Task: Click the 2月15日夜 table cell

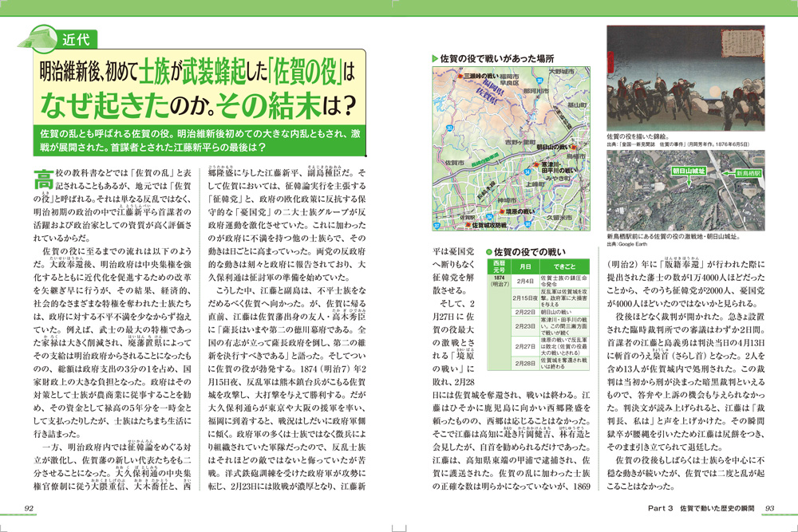Action: click(525, 298)
